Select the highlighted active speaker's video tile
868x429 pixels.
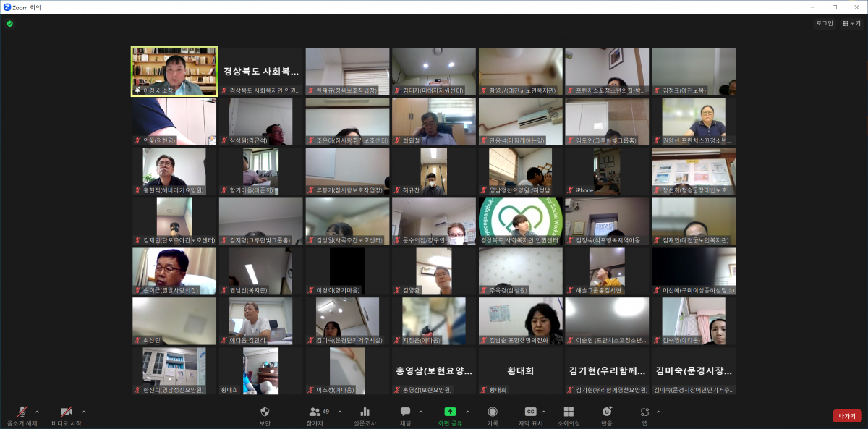click(x=174, y=71)
